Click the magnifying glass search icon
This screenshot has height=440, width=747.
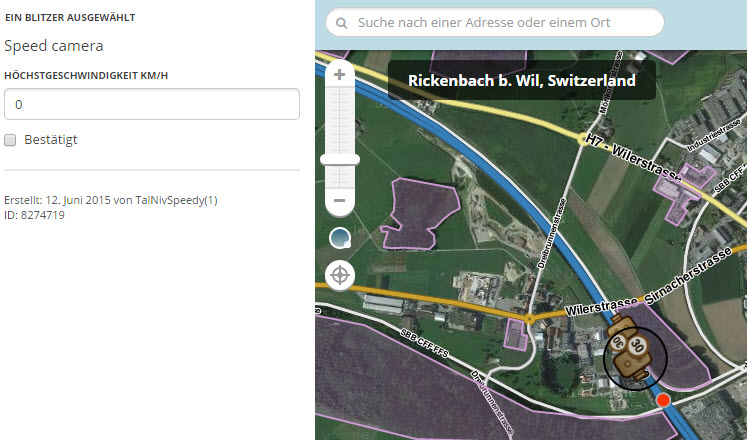[x=342, y=23]
